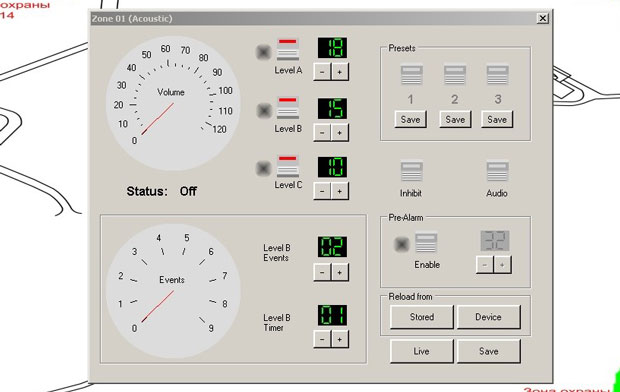The height and width of the screenshot is (392, 620).
Task: Increase Level B Timer value
Action: tap(340, 339)
